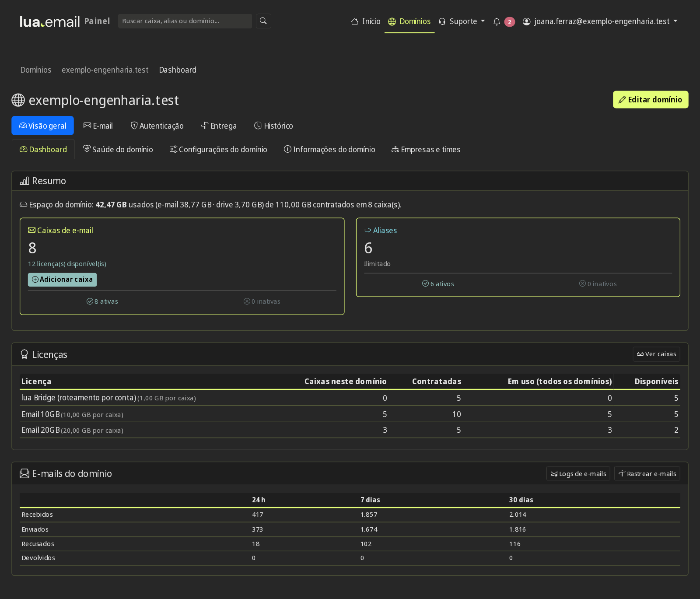Go to Início in top navigation
700x599 pixels.
pyautogui.click(x=366, y=21)
